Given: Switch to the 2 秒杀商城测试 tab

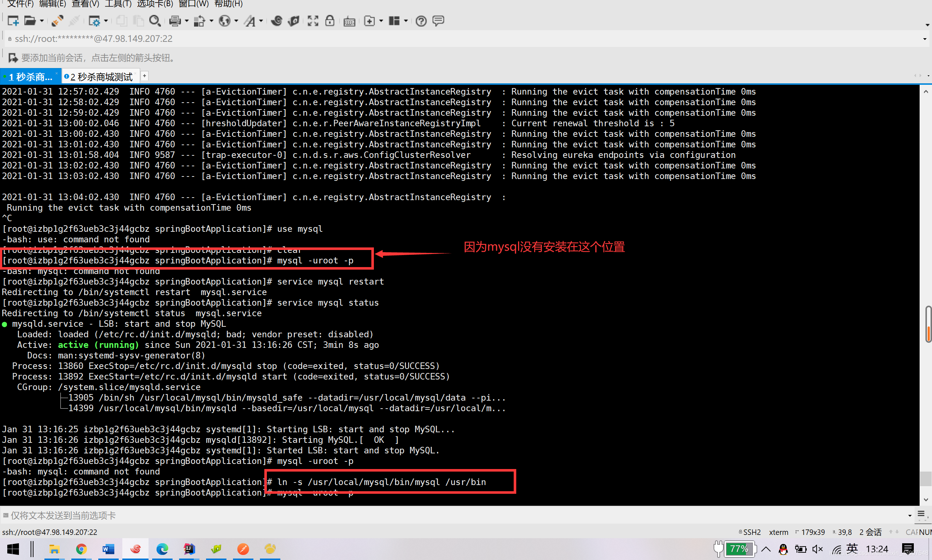Looking at the screenshot, I should point(101,77).
